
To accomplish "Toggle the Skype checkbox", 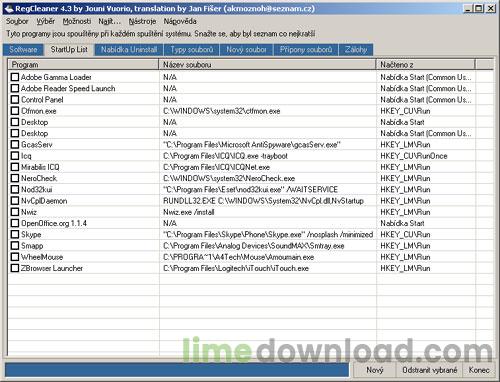I will [15, 234].
